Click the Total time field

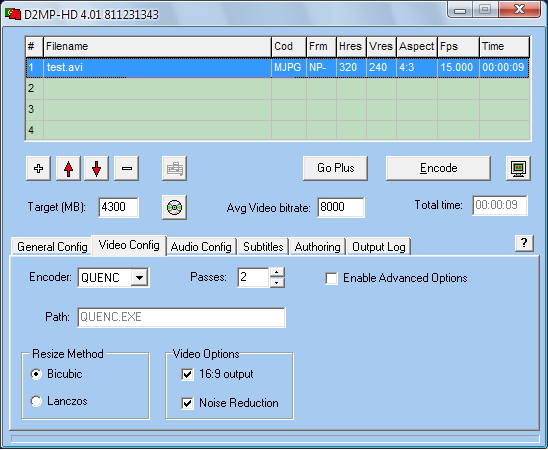pyautogui.click(x=500, y=205)
